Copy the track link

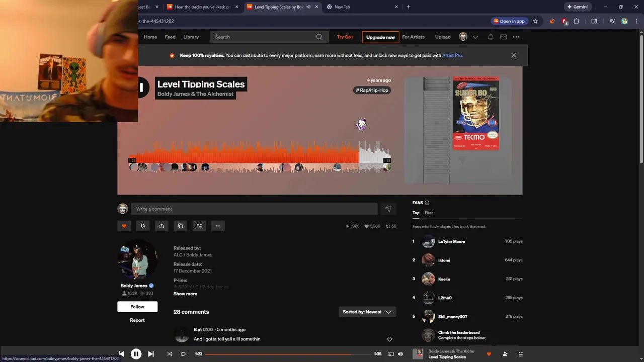181,226
